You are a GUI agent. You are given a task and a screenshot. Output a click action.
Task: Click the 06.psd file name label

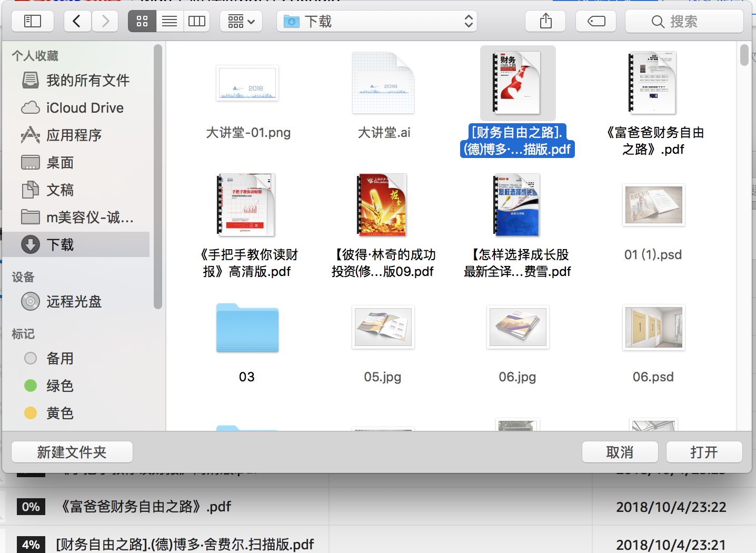pos(653,377)
